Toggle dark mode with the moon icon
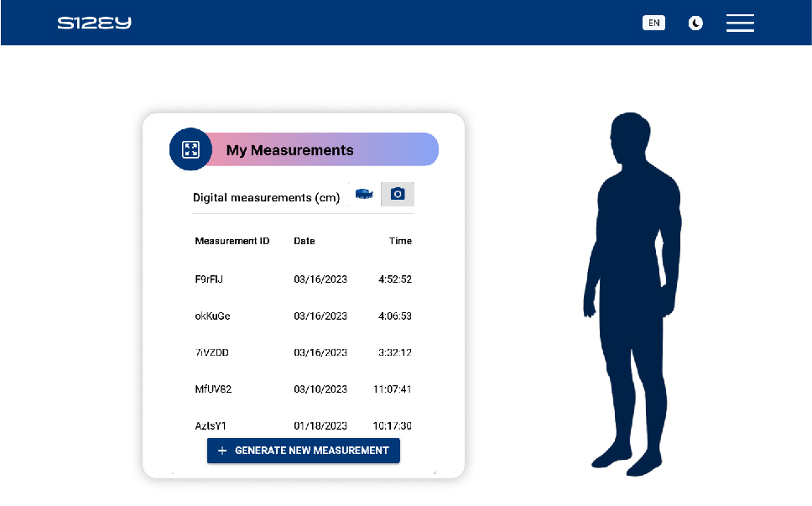The height and width of the screenshot is (506, 812). (695, 23)
